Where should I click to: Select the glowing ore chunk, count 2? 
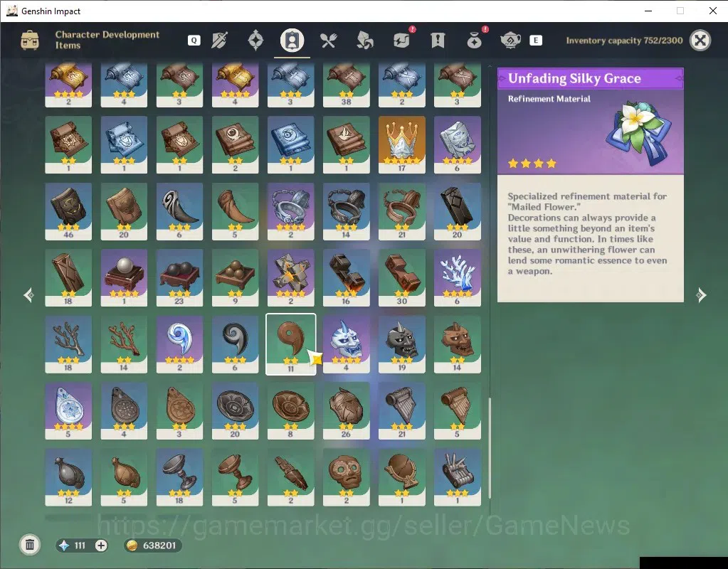coord(290,277)
